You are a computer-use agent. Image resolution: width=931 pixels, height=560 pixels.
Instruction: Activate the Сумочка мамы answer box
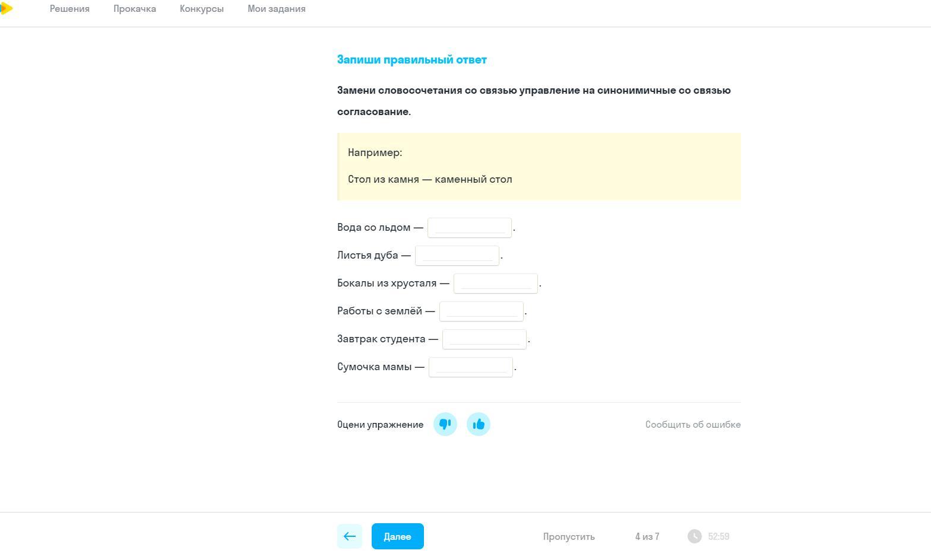(471, 367)
